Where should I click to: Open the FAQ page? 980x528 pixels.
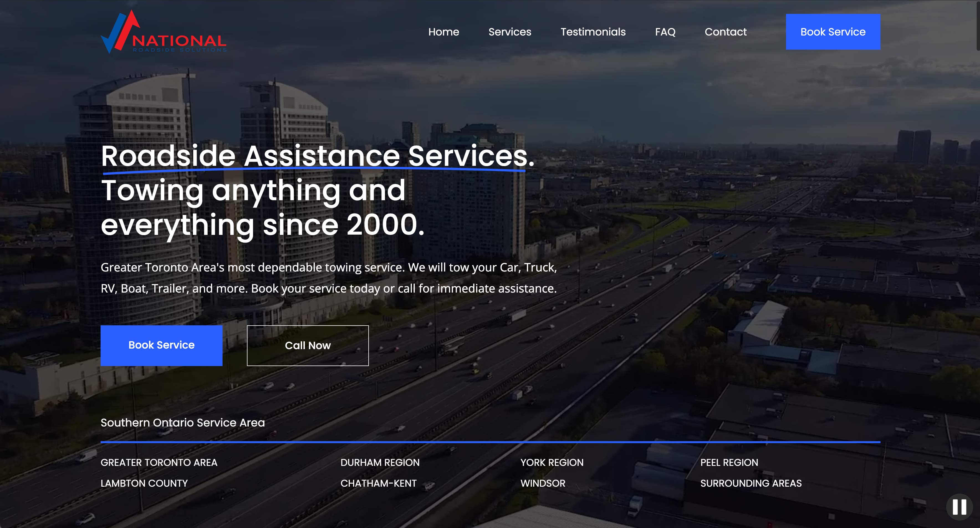[665, 32]
